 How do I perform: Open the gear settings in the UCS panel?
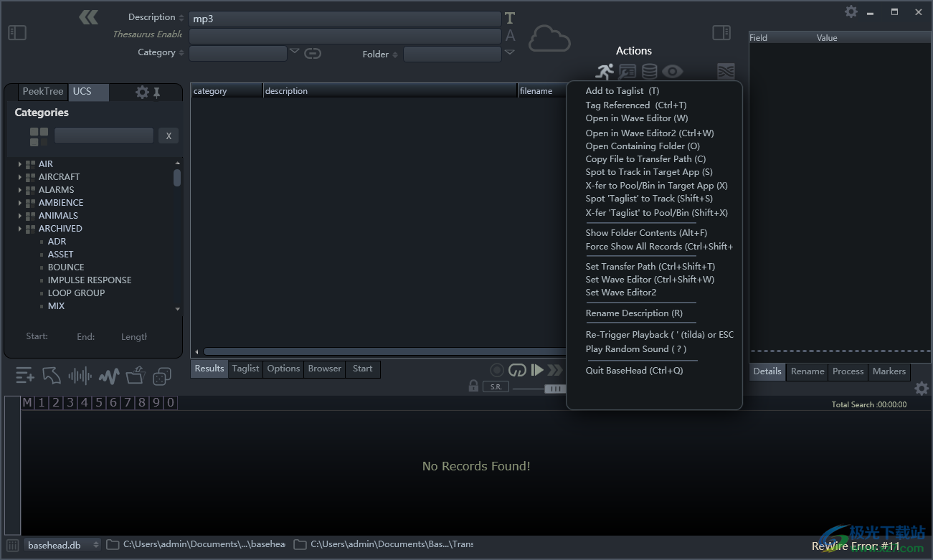click(142, 92)
